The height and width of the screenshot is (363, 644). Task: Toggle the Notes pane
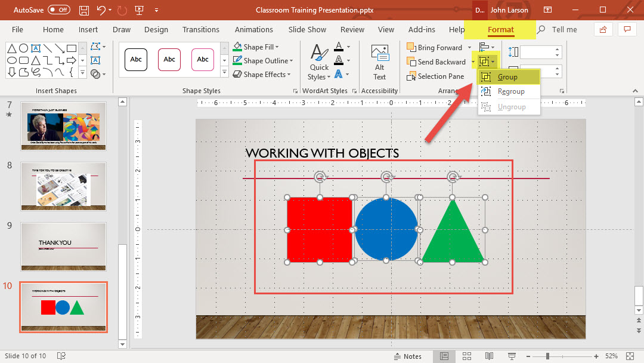[407, 356]
